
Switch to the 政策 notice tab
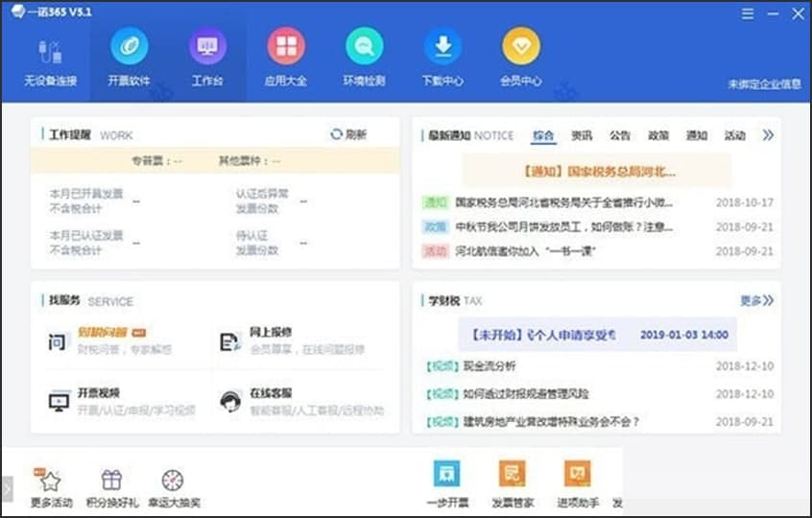point(658,135)
